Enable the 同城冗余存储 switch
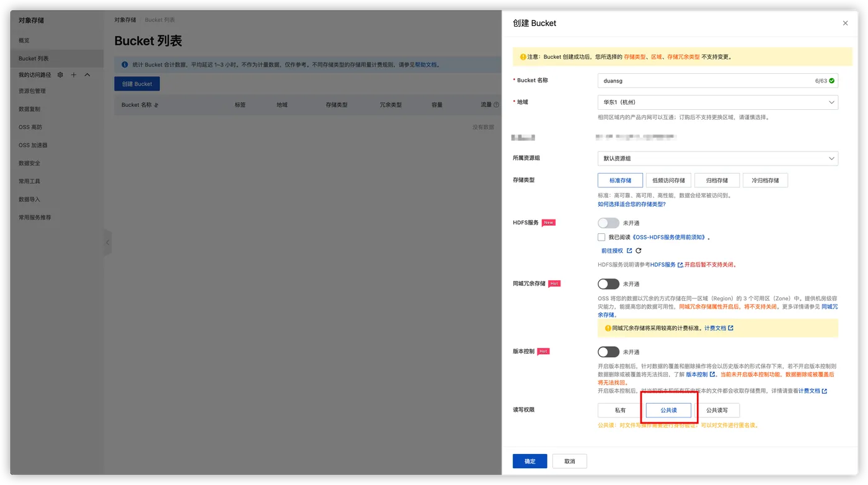The height and width of the screenshot is (485, 868). pos(608,284)
